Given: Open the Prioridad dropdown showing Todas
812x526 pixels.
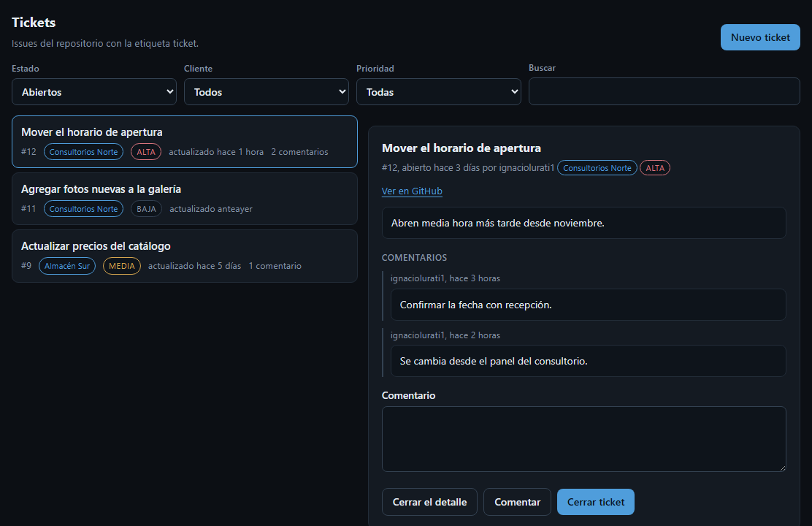Looking at the screenshot, I should (x=439, y=92).
